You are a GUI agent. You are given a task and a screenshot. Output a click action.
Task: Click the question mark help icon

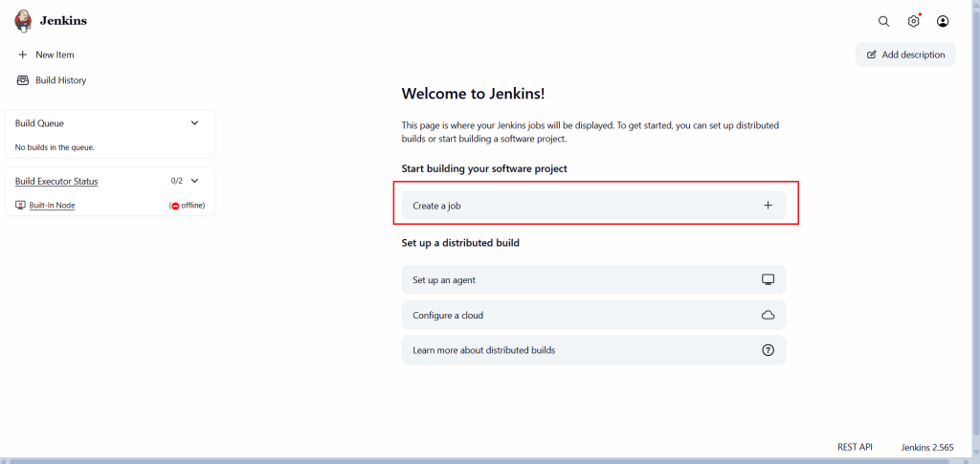(768, 350)
